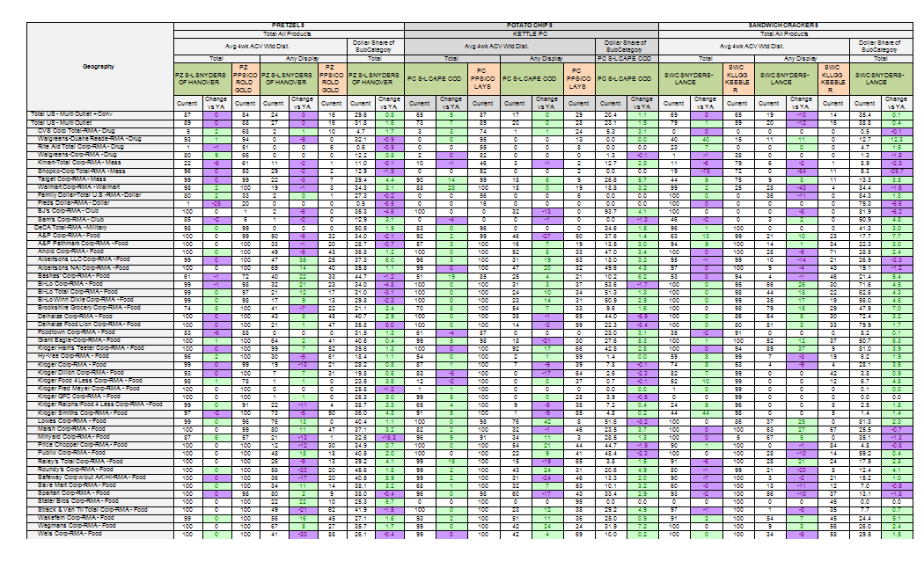Click the purple -25 cell in Freds Dollar row
Viewport: 924px width, 561px height.
click(x=215, y=203)
